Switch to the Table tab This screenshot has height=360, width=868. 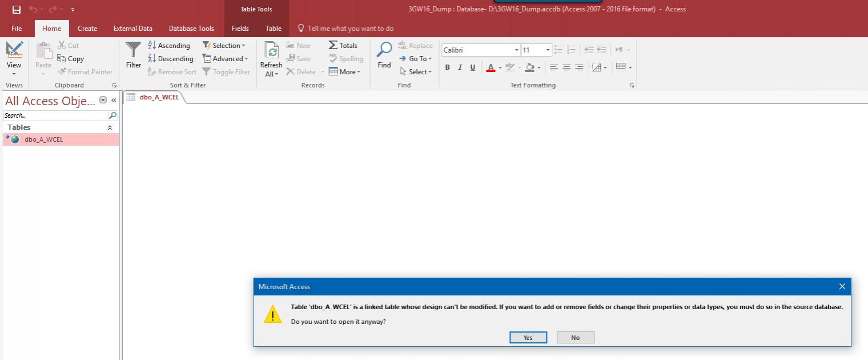click(x=274, y=29)
